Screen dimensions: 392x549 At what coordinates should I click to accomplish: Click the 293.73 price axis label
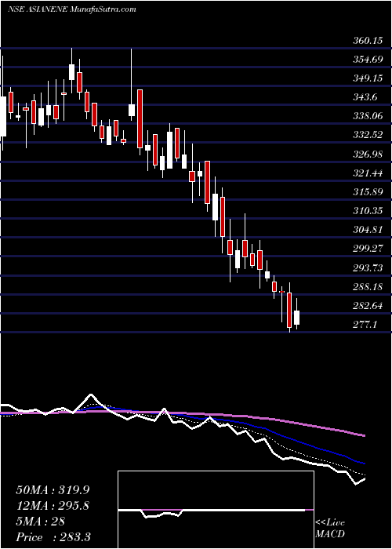click(367, 267)
